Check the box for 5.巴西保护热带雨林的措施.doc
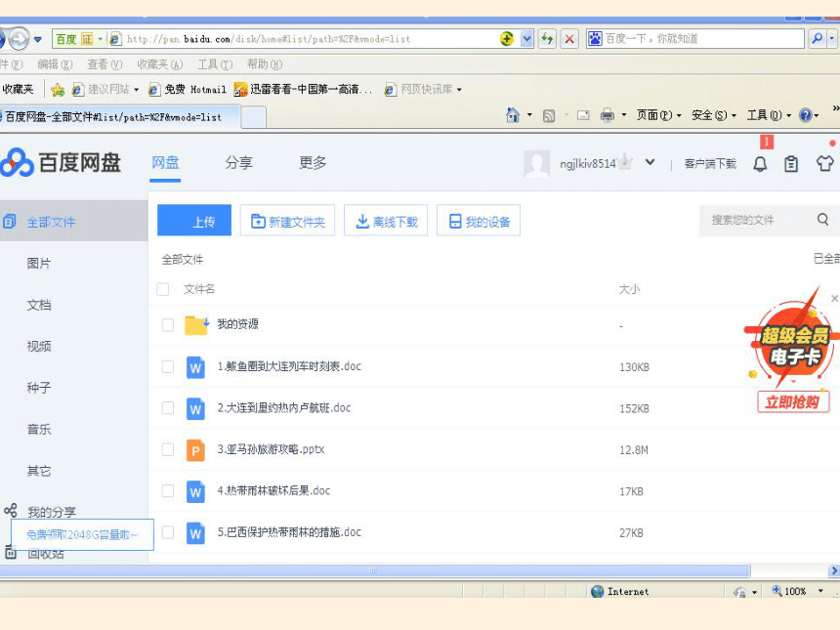Viewport: 840px width, 630px height. tap(168, 532)
